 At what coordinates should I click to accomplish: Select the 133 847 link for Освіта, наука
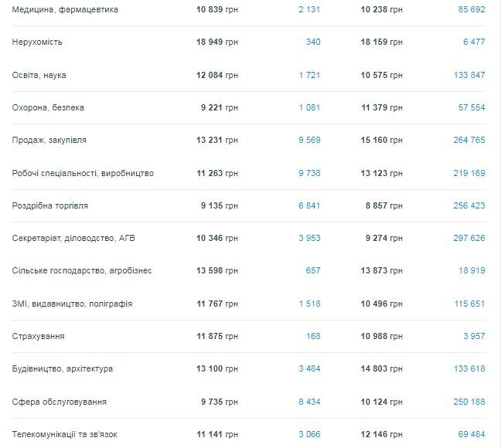[469, 75]
